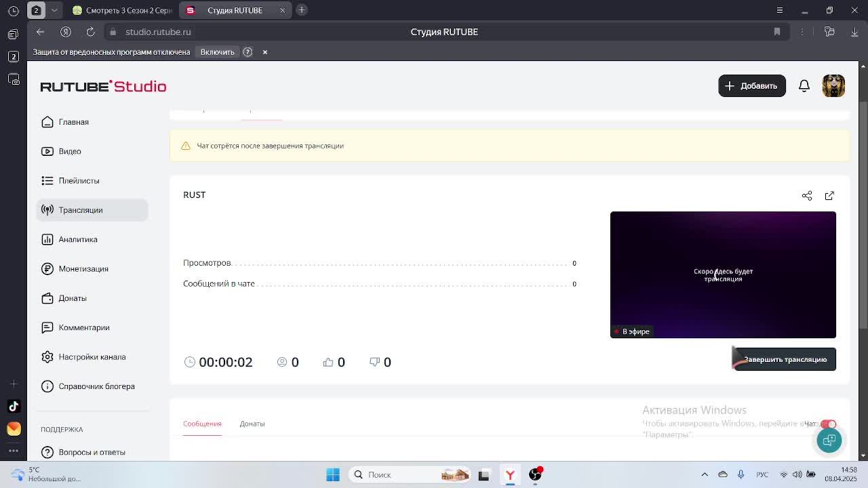Open a new browser tab
This screenshot has height=488, width=868.
click(302, 9)
